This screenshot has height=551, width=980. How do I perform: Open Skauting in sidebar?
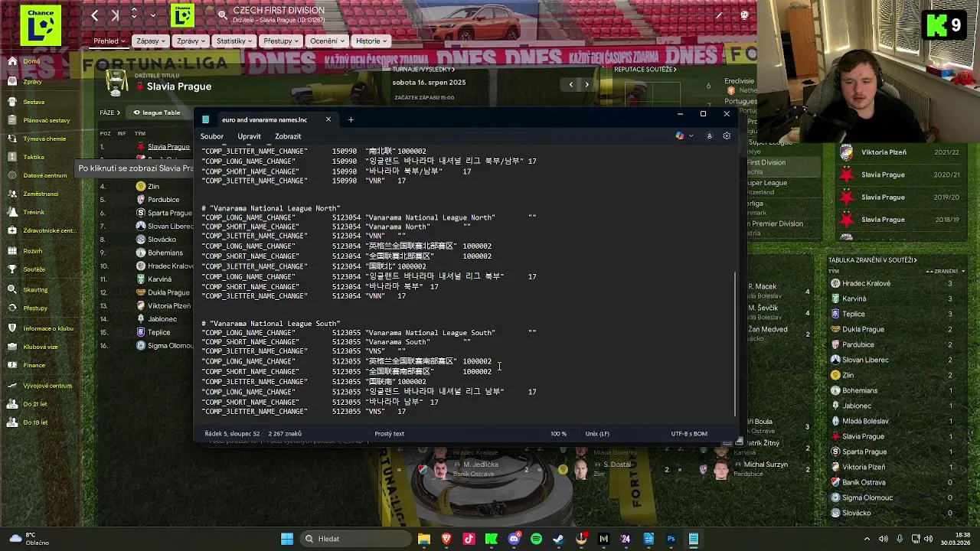(35, 289)
